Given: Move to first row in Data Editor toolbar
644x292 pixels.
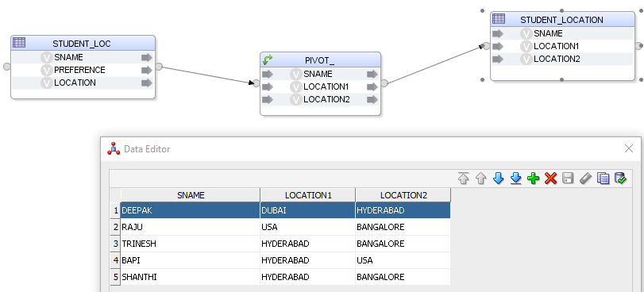Looking at the screenshot, I should tap(463, 179).
